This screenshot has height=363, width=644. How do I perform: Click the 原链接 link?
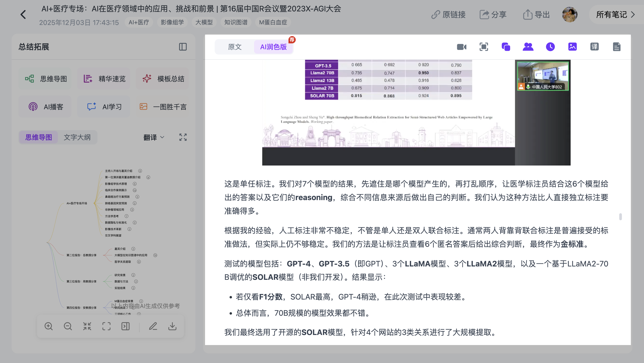point(449,14)
